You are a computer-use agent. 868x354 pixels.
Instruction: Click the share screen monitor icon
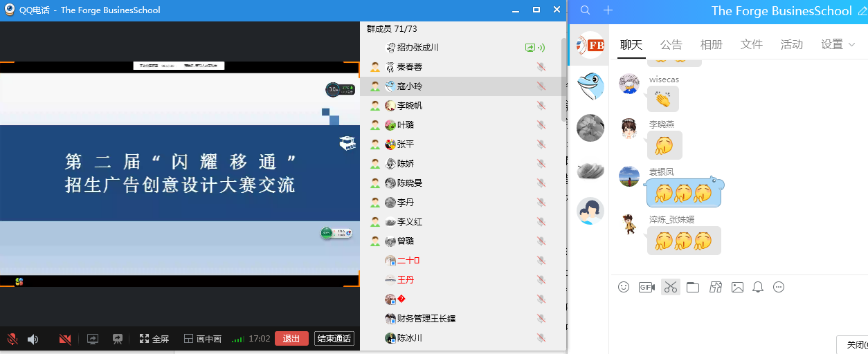coord(93,339)
